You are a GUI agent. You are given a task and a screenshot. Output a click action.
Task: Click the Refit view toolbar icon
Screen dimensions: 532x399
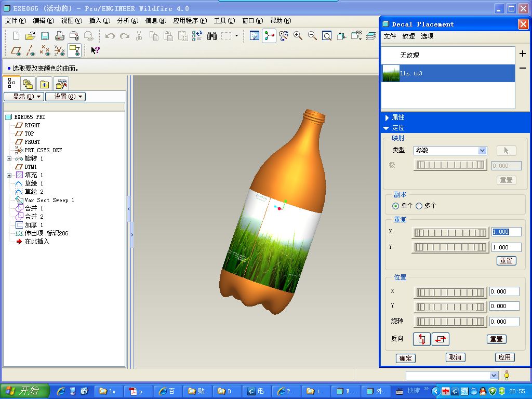(327, 36)
